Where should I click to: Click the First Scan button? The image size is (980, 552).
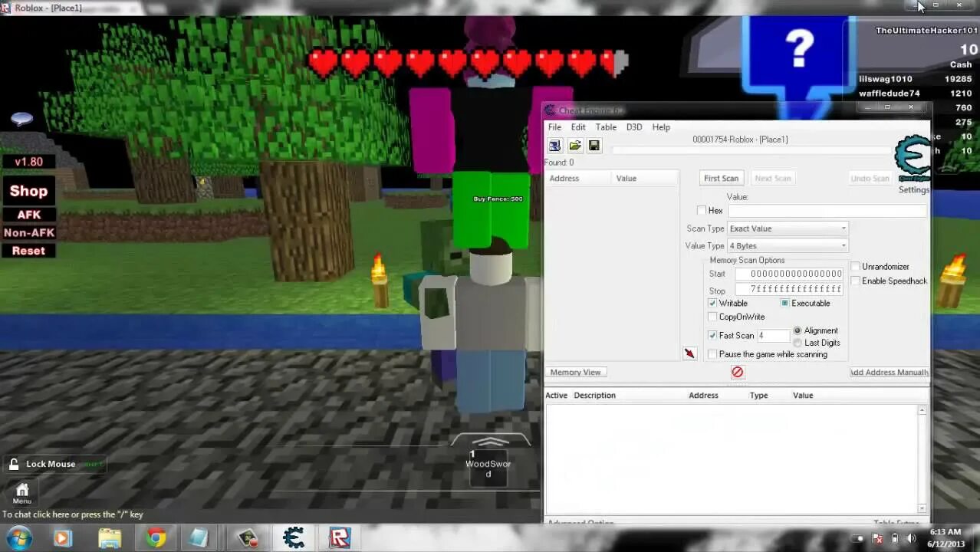(722, 178)
